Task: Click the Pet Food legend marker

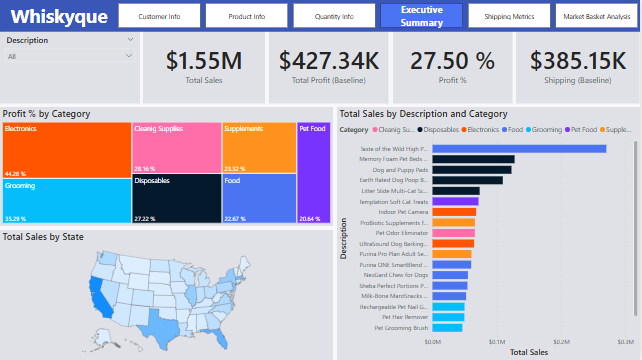Action: click(567, 130)
